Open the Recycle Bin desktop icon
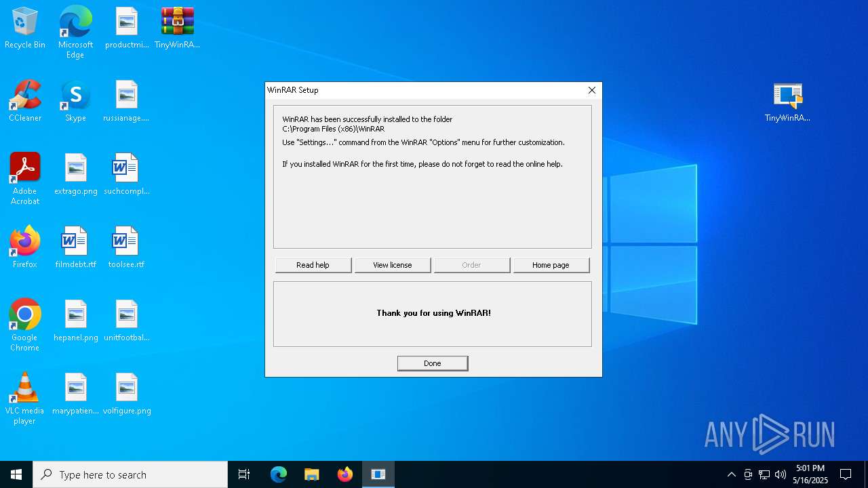 [25, 28]
